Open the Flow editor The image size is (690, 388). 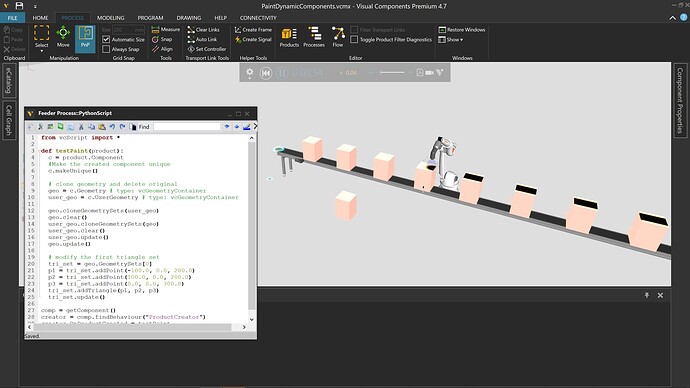pyautogui.click(x=338, y=37)
